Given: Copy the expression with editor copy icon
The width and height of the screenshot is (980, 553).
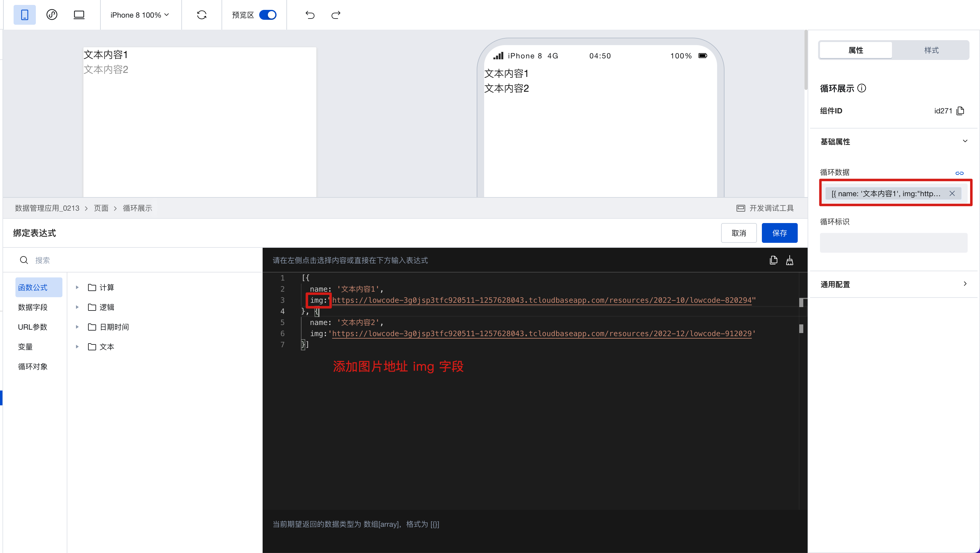Looking at the screenshot, I should click(x=773, y=260).
